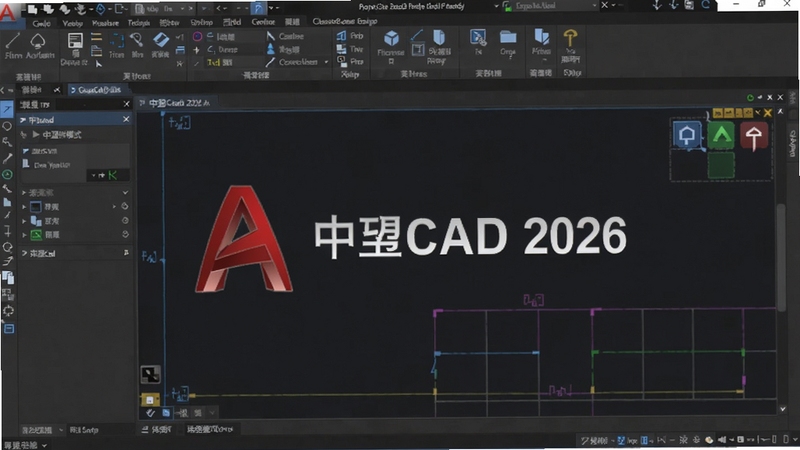Select the highlighted line tool in left toolbar

pos(7,109)
